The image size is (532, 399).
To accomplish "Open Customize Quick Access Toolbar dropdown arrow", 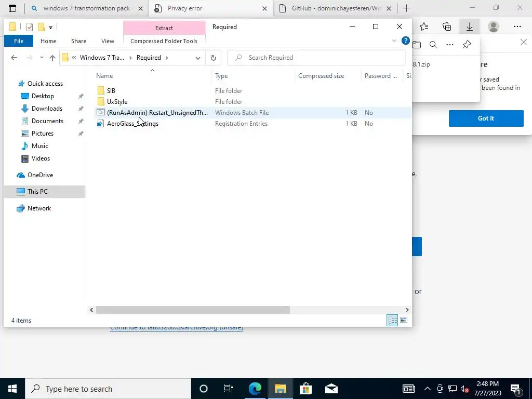I will 50,27.
